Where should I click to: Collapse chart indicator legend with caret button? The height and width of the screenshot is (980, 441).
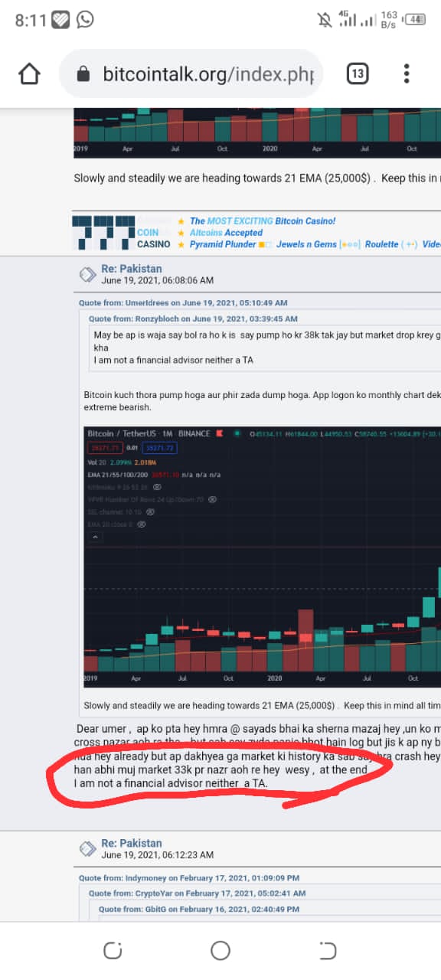pyautogui.click(x=96, y=537)
